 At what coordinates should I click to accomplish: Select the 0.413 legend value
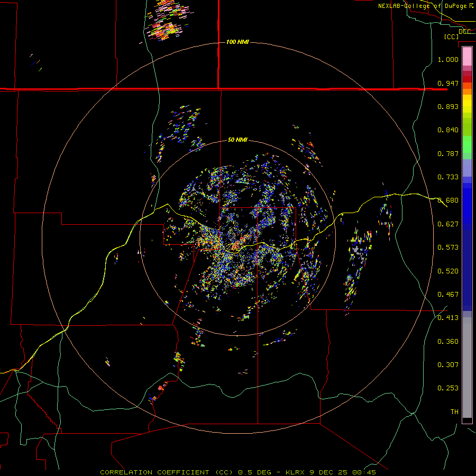[448, 318]
